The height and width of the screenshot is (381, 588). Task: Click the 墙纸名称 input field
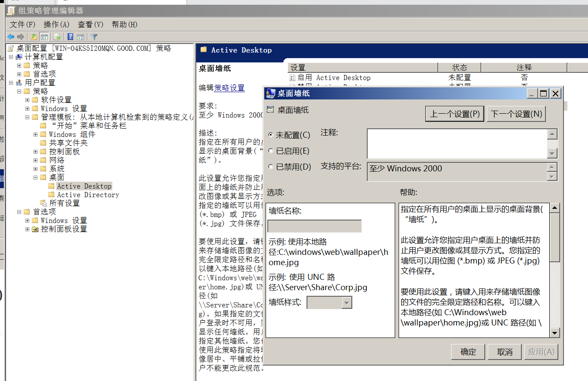[x=314, y=226]
